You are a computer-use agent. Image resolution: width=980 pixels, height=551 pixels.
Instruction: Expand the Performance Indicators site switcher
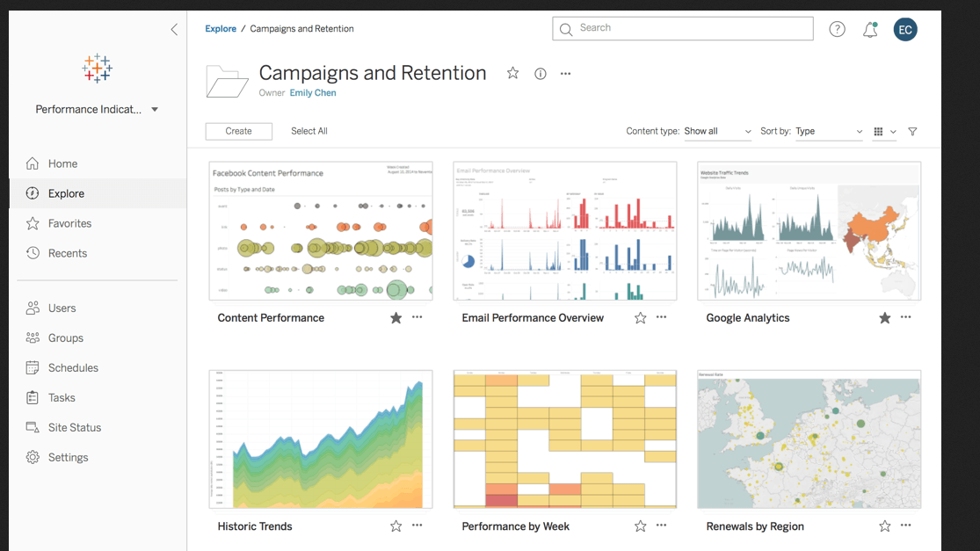97,110
